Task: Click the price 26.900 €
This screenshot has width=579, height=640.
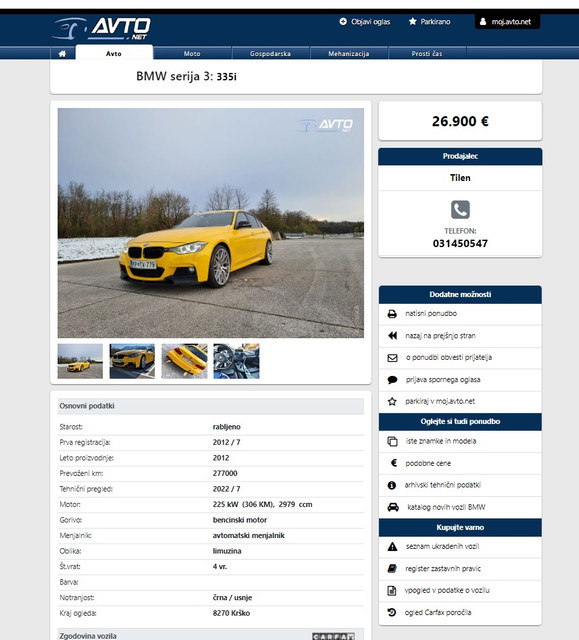Action: (460, 121)
